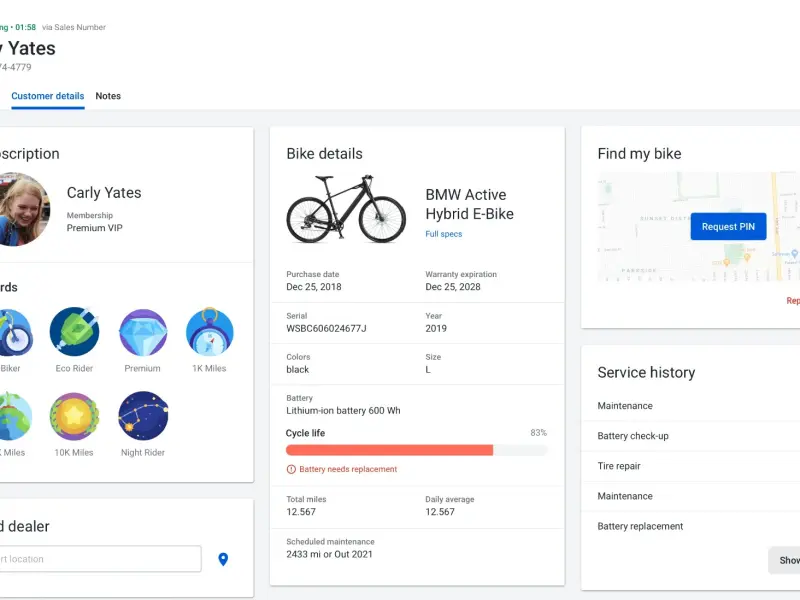This screenshot has height=600, width=800.
Task: Click the Cycle life progress bar
Action: coord(416,450)
